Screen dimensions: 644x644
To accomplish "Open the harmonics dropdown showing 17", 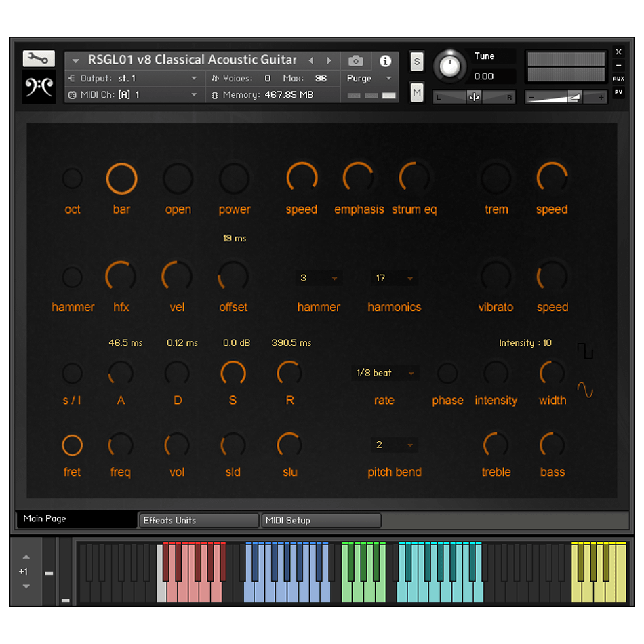I will (x=395, y=278).
